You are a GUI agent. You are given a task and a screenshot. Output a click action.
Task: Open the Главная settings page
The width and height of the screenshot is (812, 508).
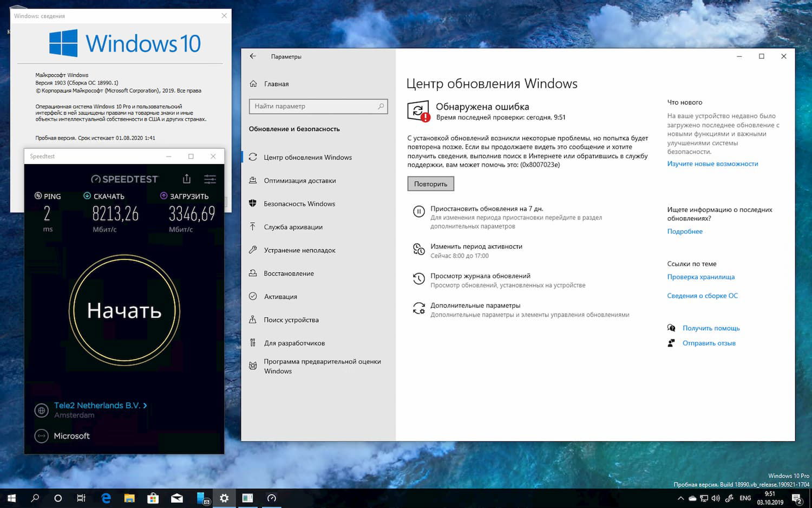tap(276, 84)
